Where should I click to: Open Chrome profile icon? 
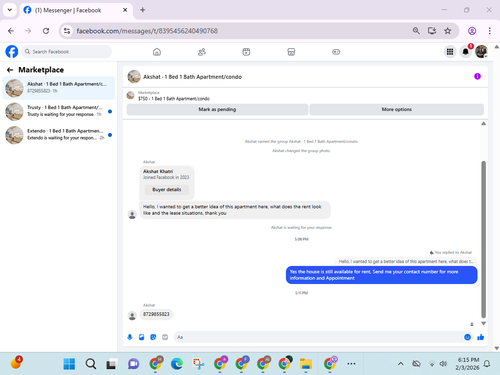472,31
